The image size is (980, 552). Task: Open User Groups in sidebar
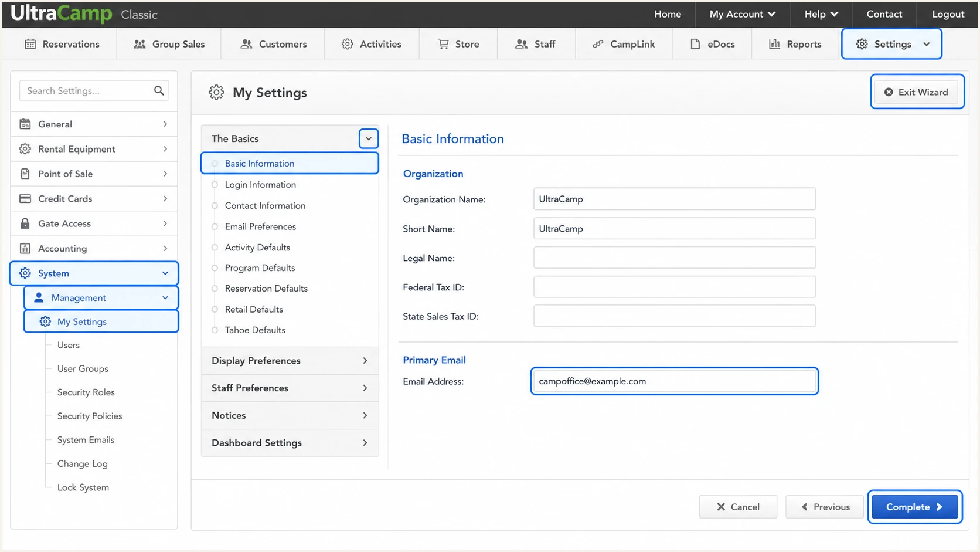[x=83, y=368]
